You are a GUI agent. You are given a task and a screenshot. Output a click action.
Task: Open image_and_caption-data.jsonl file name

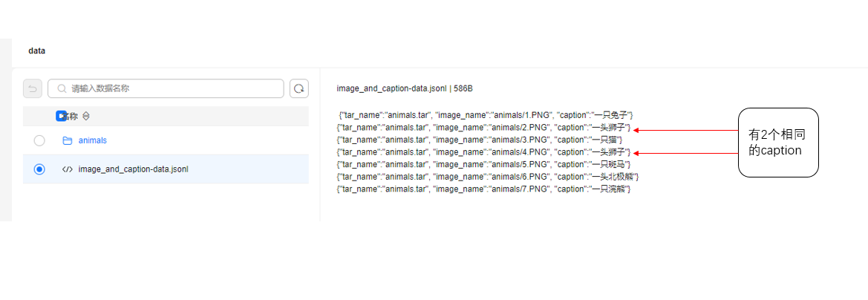[x=134, y=169]
